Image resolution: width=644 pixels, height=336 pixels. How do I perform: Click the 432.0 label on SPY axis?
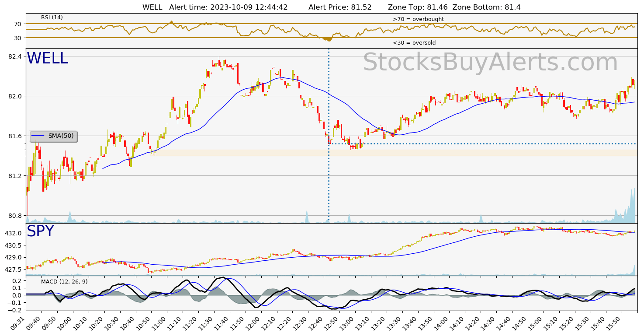(13, 233)
